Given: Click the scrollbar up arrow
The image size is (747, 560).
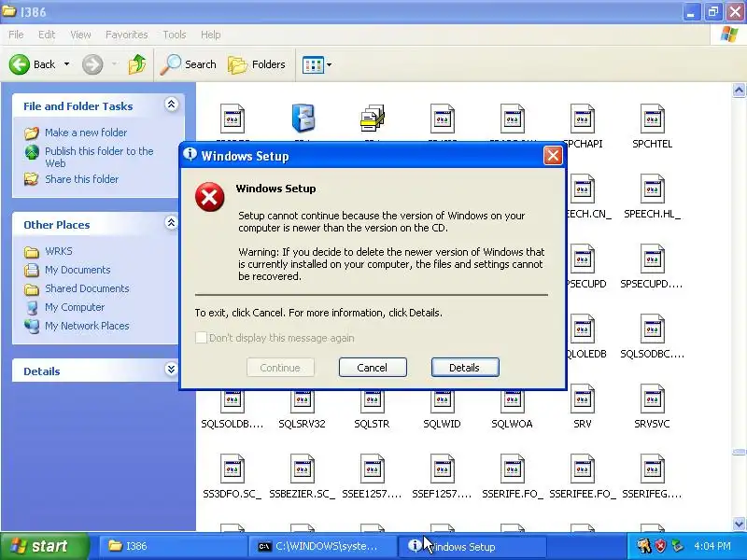Looking at the screenshot, I should 739,90.
